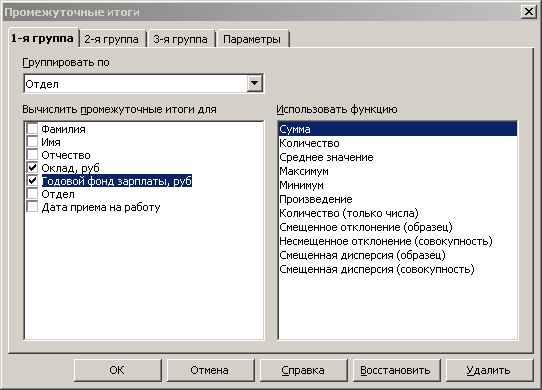Click the Удалить button
Image resolution: width=542 pixels, height=390 pixels.
(x=489, y=370)
